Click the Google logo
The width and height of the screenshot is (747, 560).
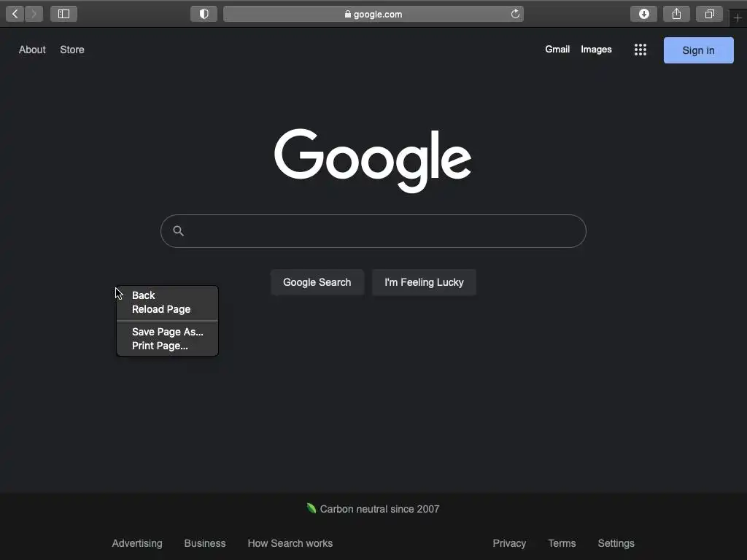(373, 160)
